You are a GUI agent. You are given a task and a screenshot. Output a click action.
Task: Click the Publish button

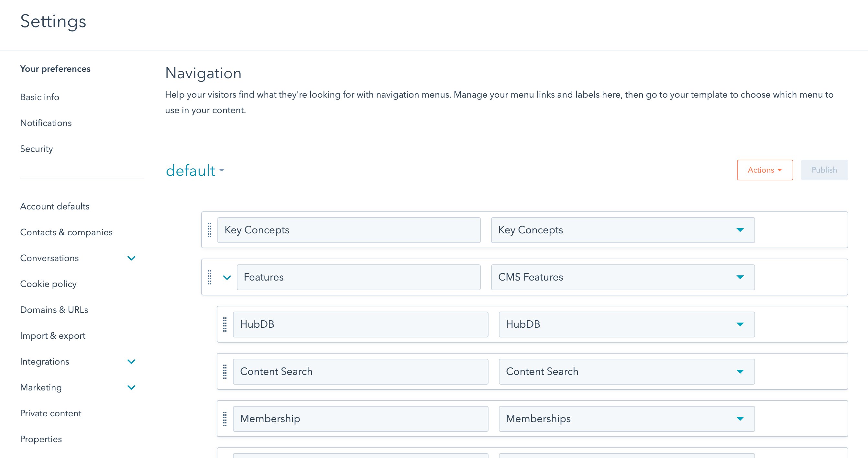coord(824,170)
